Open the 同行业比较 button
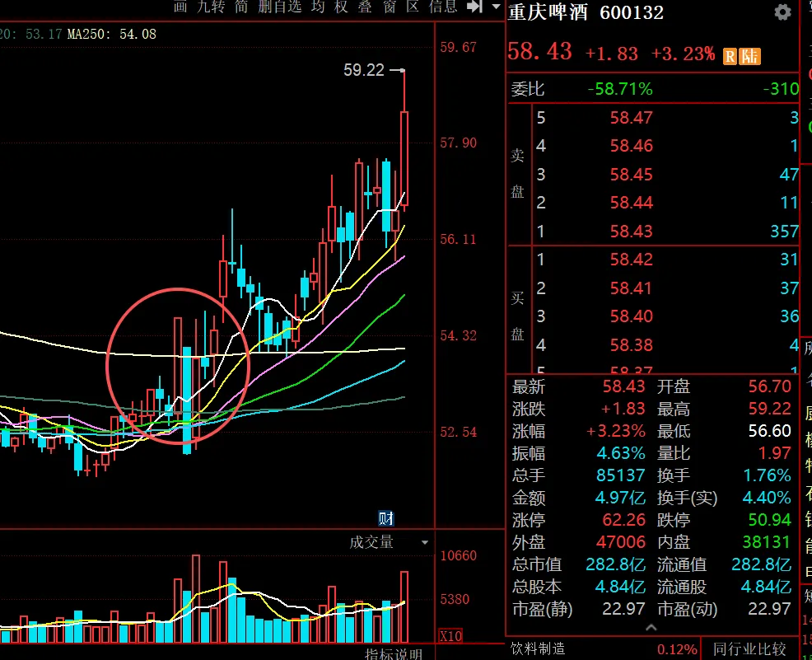 [749, 648]
